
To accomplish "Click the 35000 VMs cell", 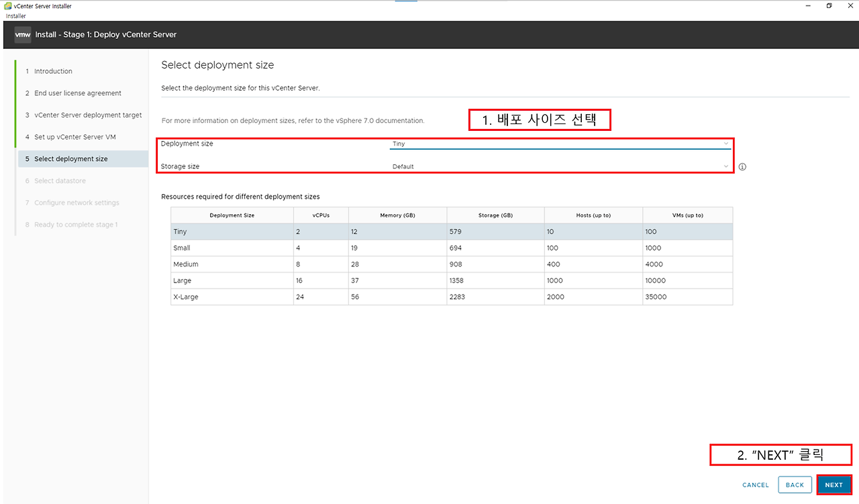I will pos(688,297).
